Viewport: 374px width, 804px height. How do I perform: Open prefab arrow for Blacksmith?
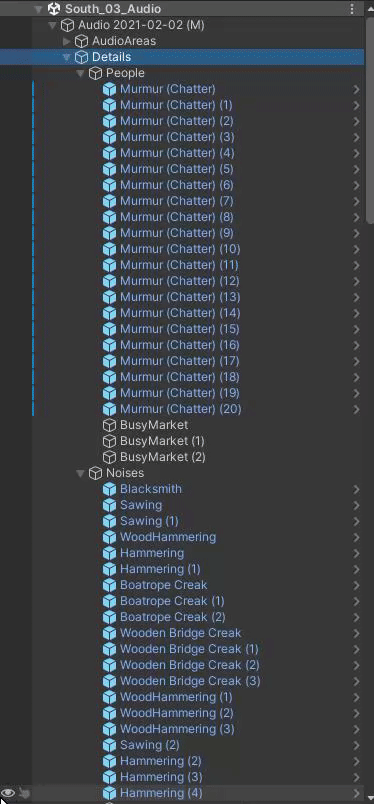pyautogui.click(x=357, y=489)
